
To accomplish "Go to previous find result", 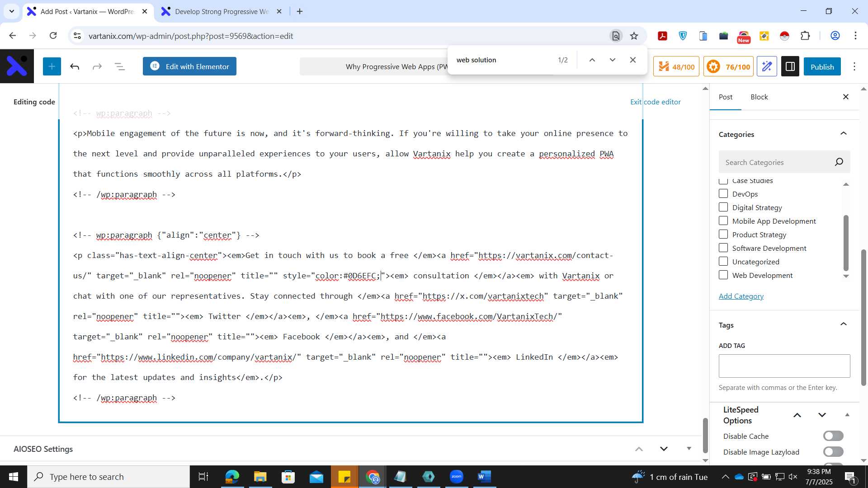I will click(592, 60).
